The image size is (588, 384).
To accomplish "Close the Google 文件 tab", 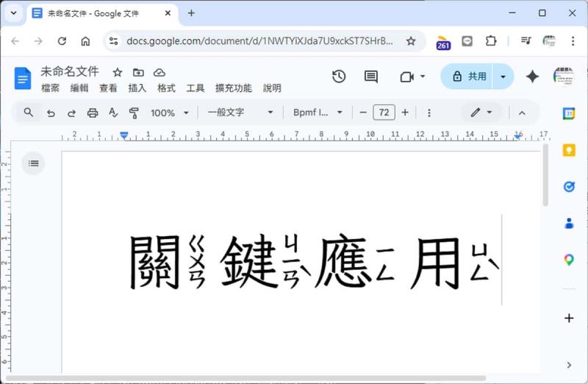I will coord(168,13).
